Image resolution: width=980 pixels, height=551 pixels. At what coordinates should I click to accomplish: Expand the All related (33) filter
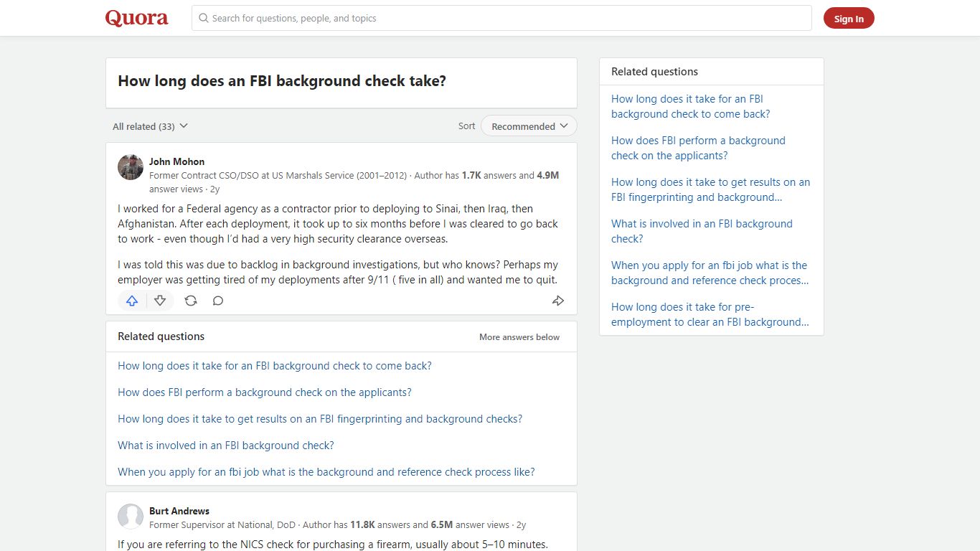tap(150, 126)
